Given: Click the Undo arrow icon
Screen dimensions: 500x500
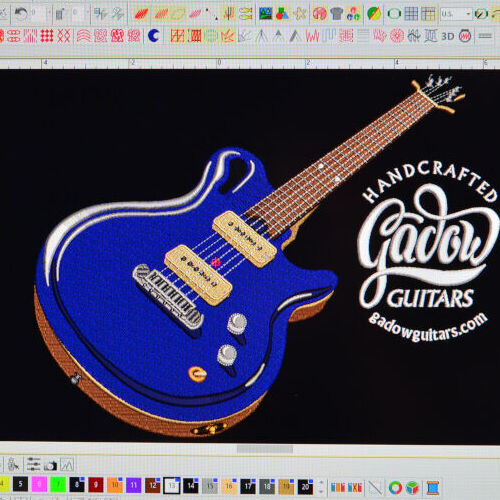Looking at the screenshot, I should pyautogui.click(x=22, y=14).
